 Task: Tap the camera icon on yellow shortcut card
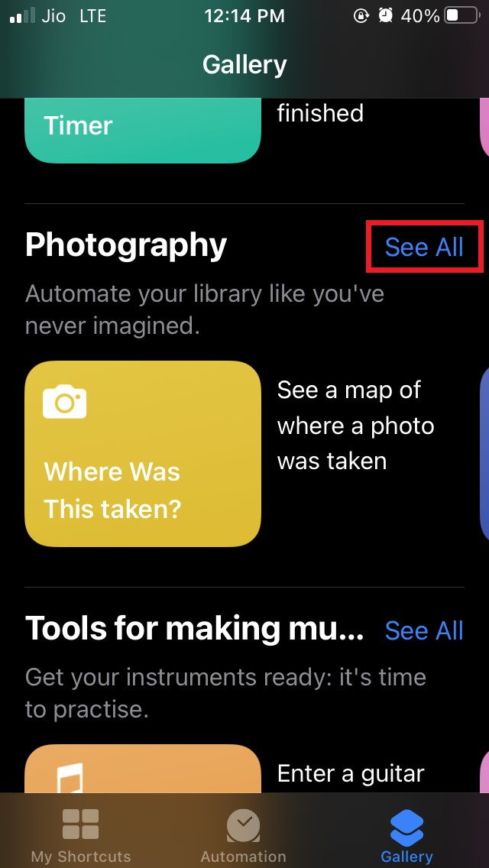coord(65,401)
